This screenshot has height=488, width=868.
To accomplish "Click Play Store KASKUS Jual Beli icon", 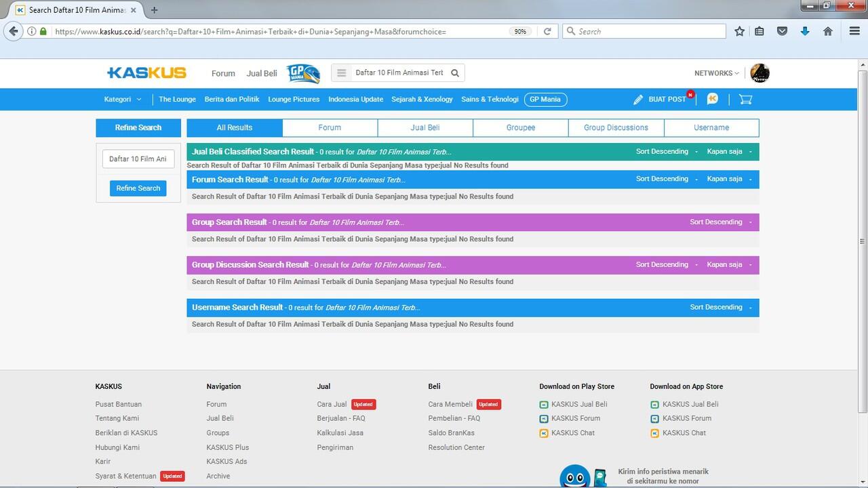I will click(x=544, y=405).
